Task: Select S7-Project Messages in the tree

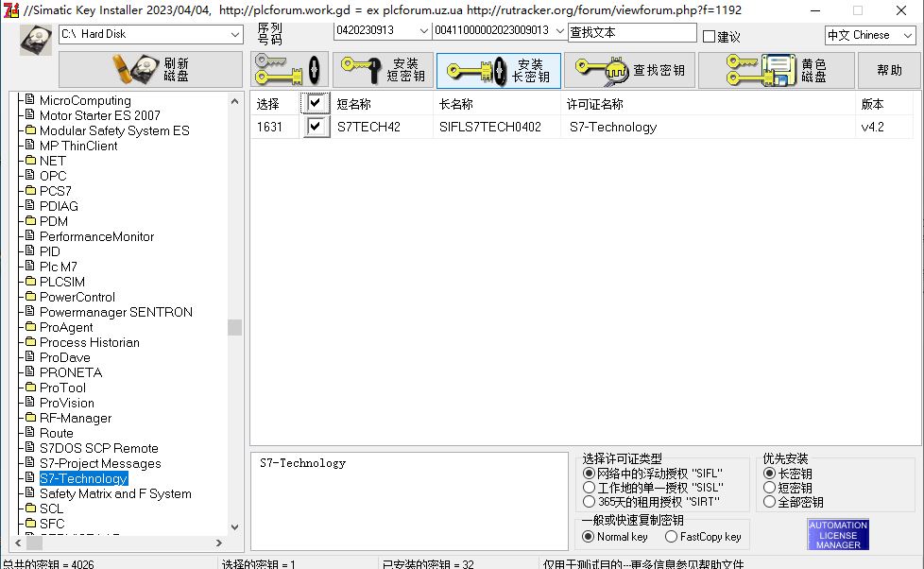Action: [x=99, y=463]
